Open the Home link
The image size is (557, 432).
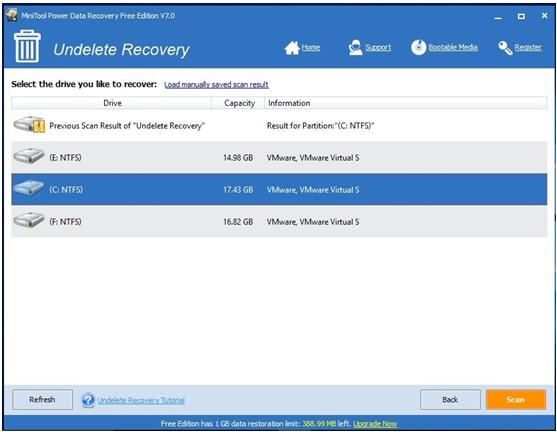(x=311, y=47)
